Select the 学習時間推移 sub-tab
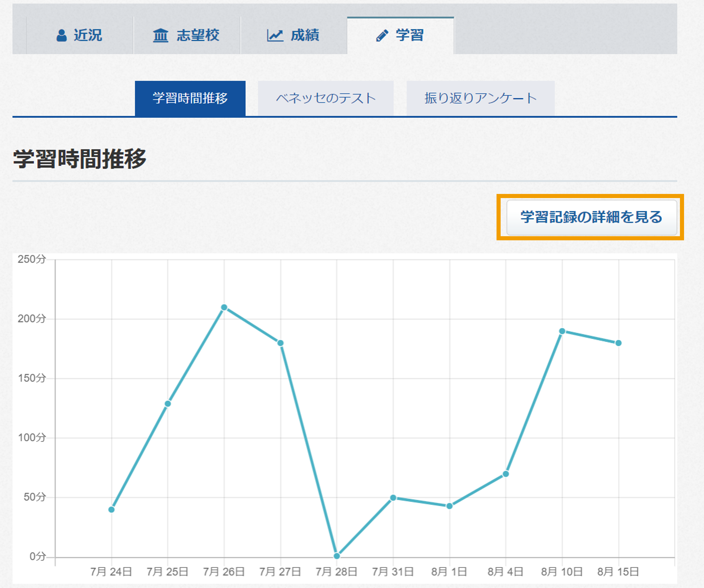Image resolution: width=704 pixels, height=588 pixels. (x=190, y=99)
